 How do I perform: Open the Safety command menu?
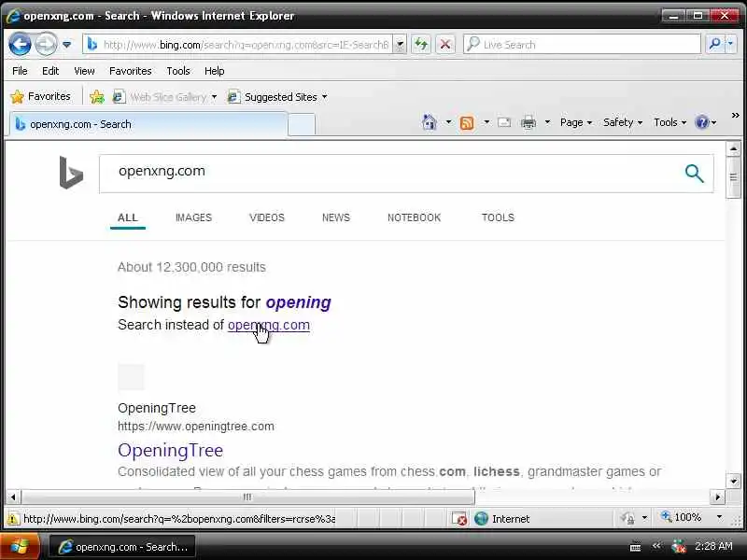(x=623, y=122)
